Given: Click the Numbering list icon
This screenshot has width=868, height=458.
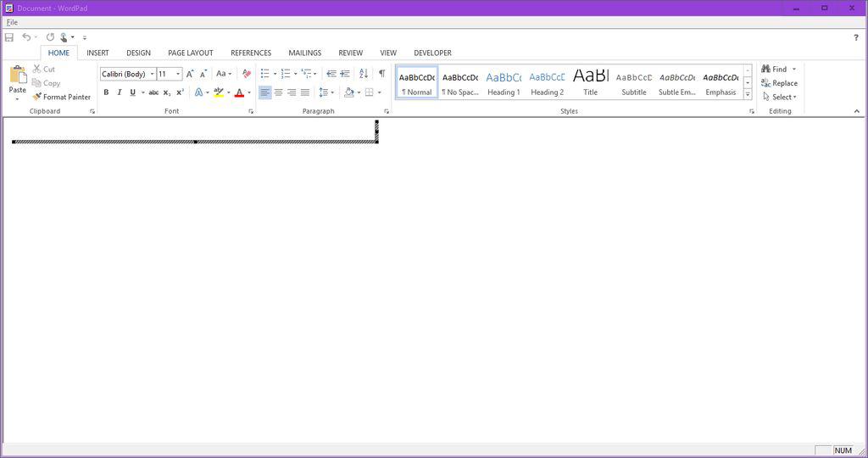Looking at the screenshot, I should (286, 74).
